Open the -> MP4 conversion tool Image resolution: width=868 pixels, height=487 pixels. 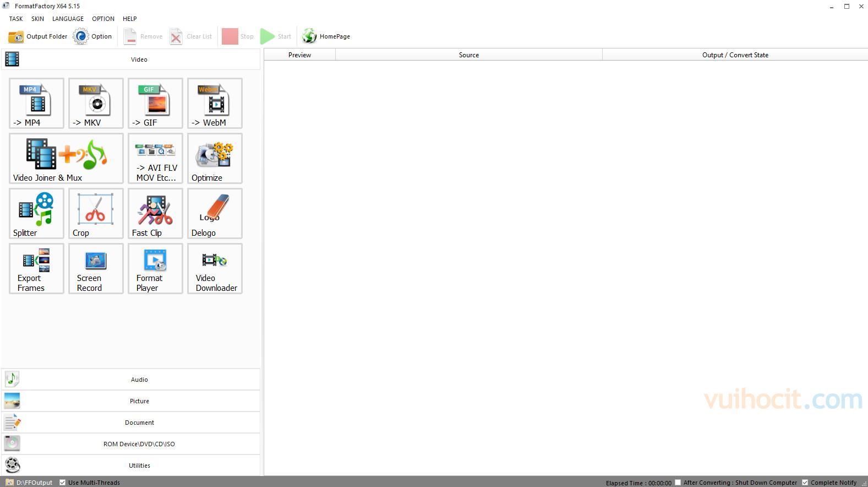click(36, 103)
